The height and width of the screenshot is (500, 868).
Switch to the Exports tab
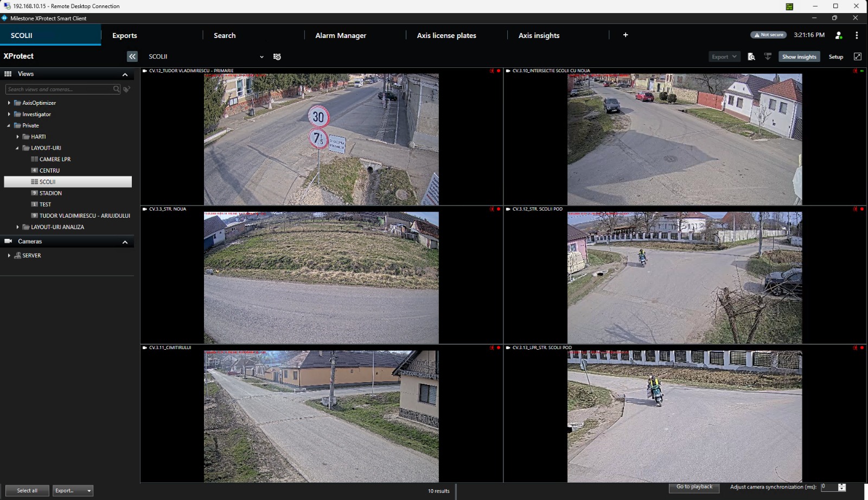125,35
